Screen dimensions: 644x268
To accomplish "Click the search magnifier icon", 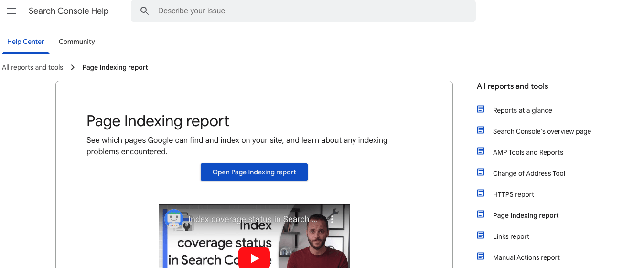I will click(145, 11).
